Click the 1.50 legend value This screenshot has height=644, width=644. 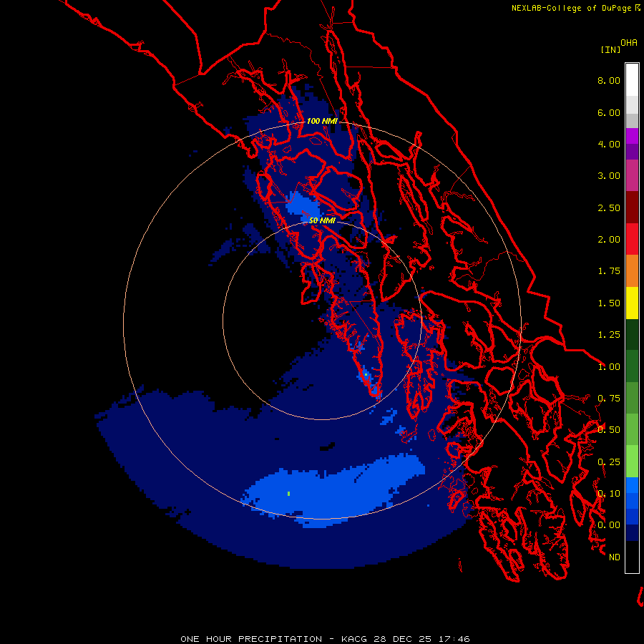tap(609, 303)
